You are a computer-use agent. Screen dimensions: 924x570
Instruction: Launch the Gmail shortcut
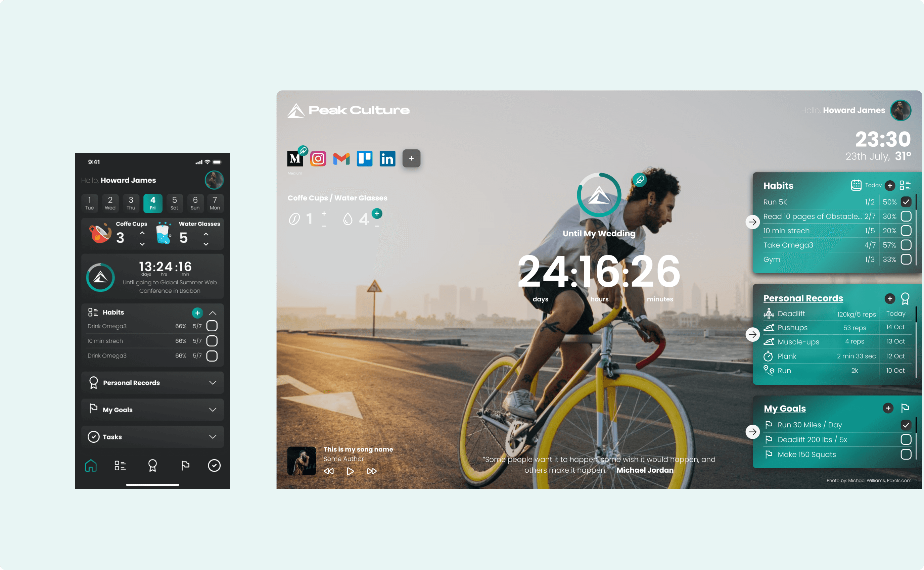tap(341, 159)
